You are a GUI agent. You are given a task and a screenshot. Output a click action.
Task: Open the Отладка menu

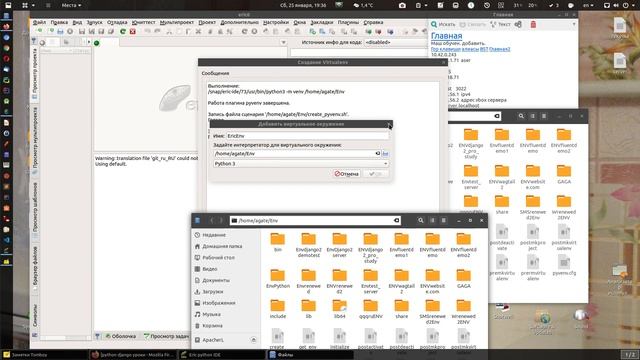pyautogui.click(x=117, y=22)
